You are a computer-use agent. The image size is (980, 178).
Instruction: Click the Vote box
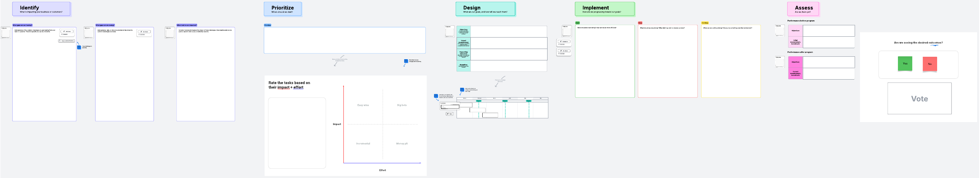point(919,99)
